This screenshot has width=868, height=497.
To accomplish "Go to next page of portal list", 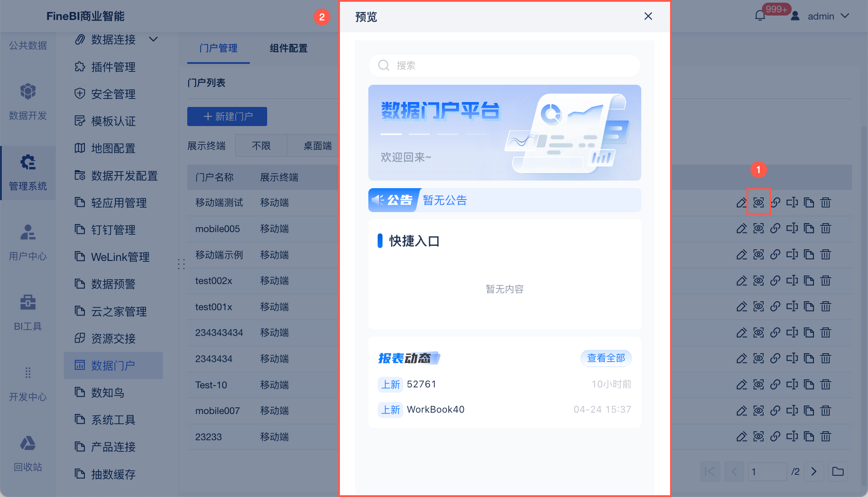I will pos(813,471).
